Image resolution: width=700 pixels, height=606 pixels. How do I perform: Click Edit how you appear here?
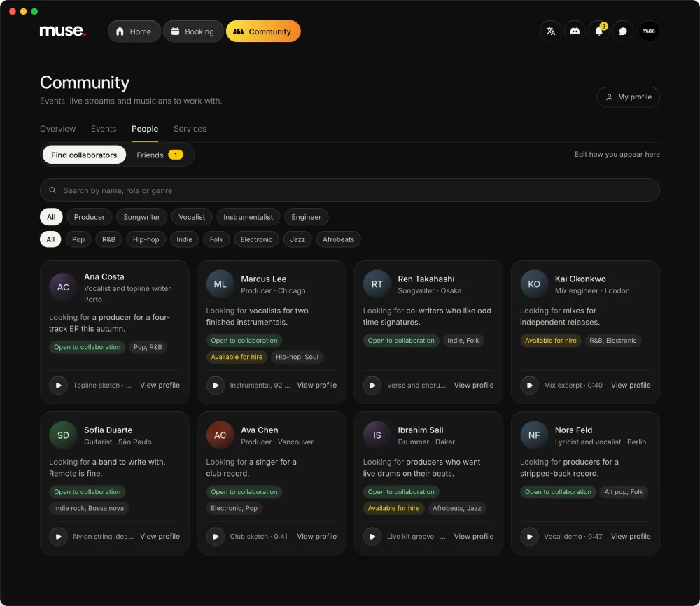tap(617, 154)
